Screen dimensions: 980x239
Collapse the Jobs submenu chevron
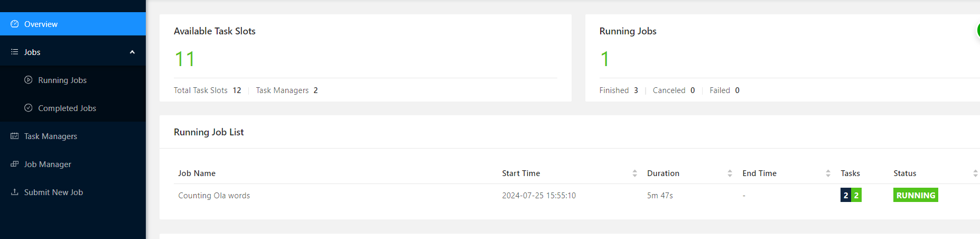132,52
